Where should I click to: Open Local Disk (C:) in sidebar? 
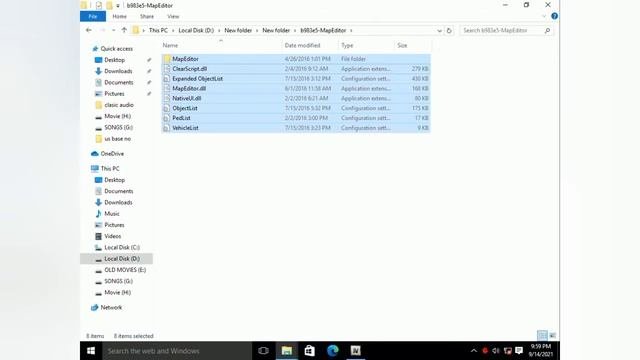[122, 247]
